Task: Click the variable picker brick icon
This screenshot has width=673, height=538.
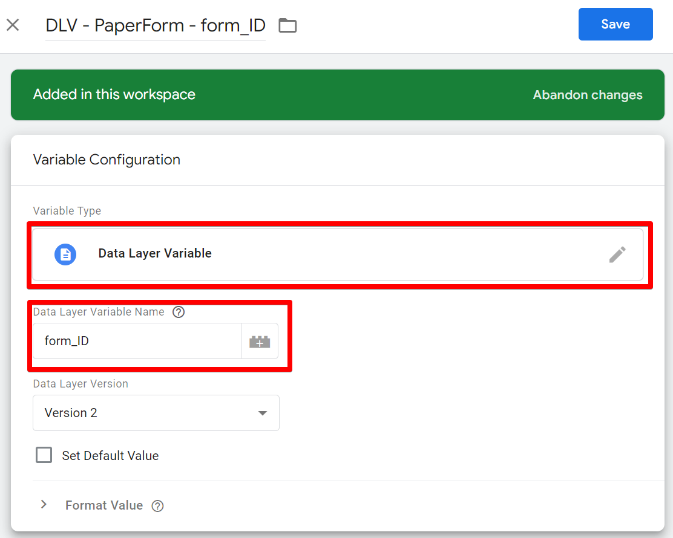Action: point(260,342)
